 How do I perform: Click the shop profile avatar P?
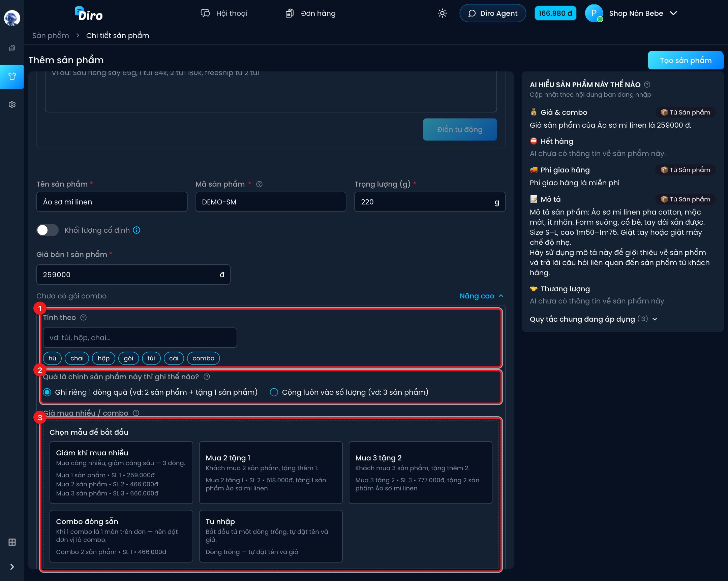[594, 13]
